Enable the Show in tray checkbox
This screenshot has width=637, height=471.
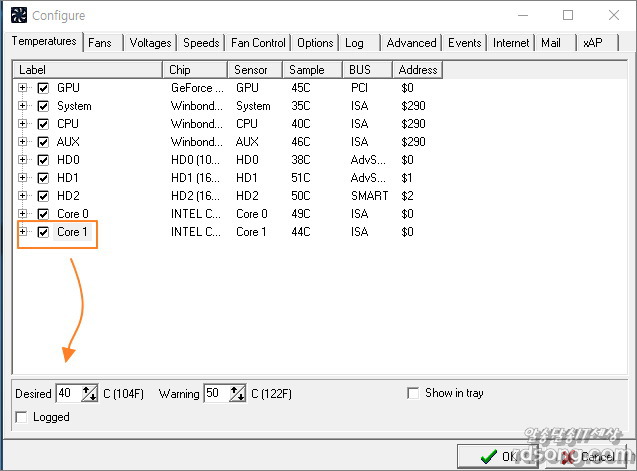[x=413, y=393]
